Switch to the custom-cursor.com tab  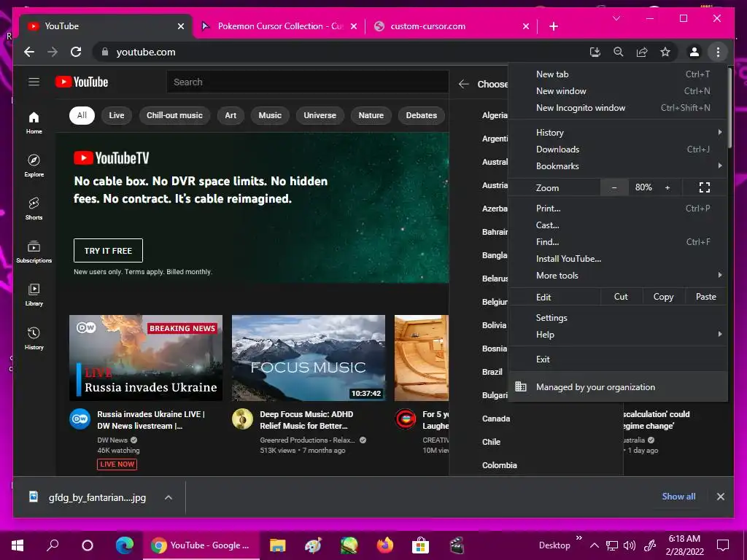(452, 26)
